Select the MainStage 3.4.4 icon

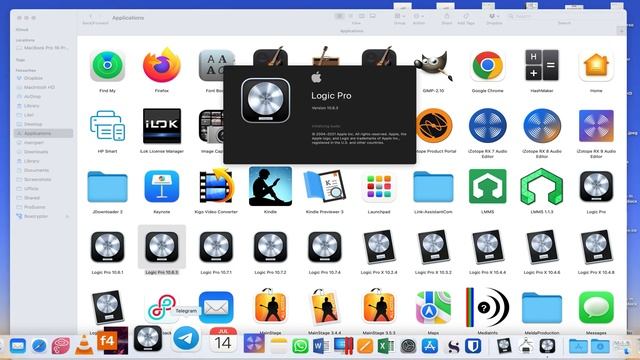point(324,307)
